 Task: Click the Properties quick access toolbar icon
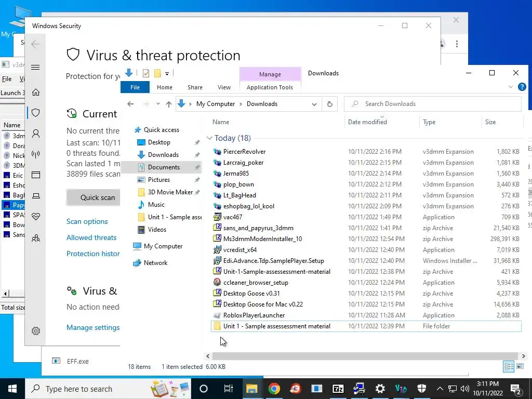[146, 73]
